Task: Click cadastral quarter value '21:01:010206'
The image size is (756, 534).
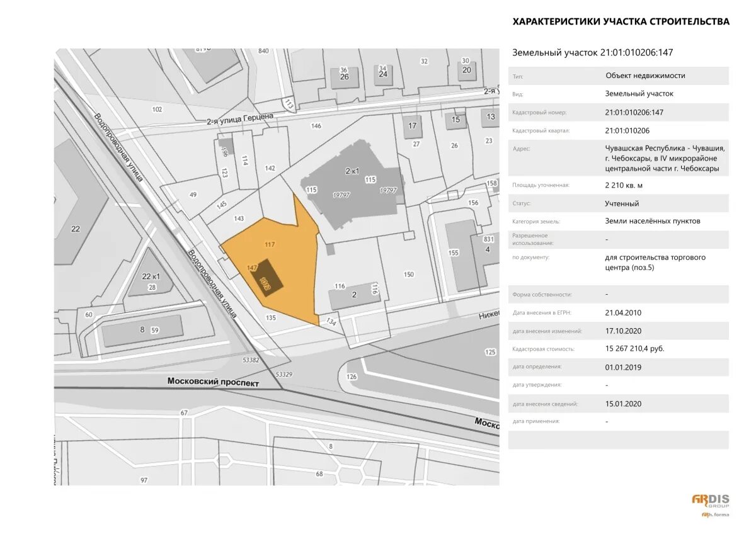Action: 627,130
